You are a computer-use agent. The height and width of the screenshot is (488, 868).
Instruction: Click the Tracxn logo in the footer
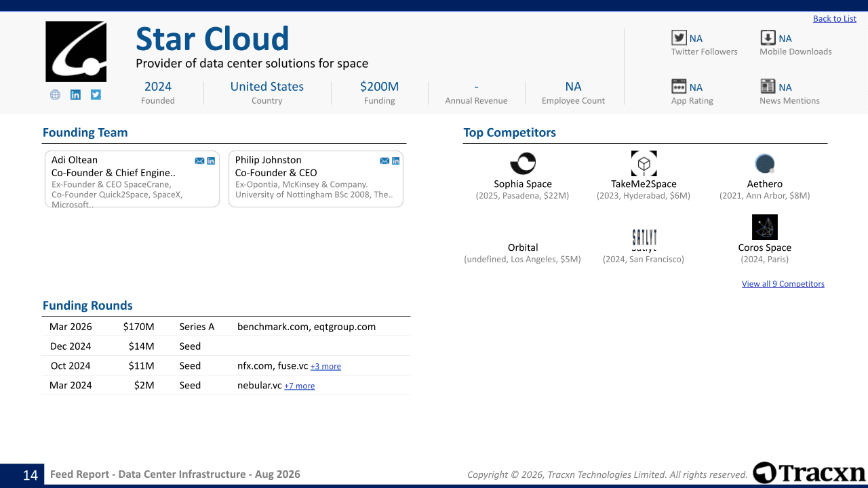pyautogui.click(x=809, y=473)
